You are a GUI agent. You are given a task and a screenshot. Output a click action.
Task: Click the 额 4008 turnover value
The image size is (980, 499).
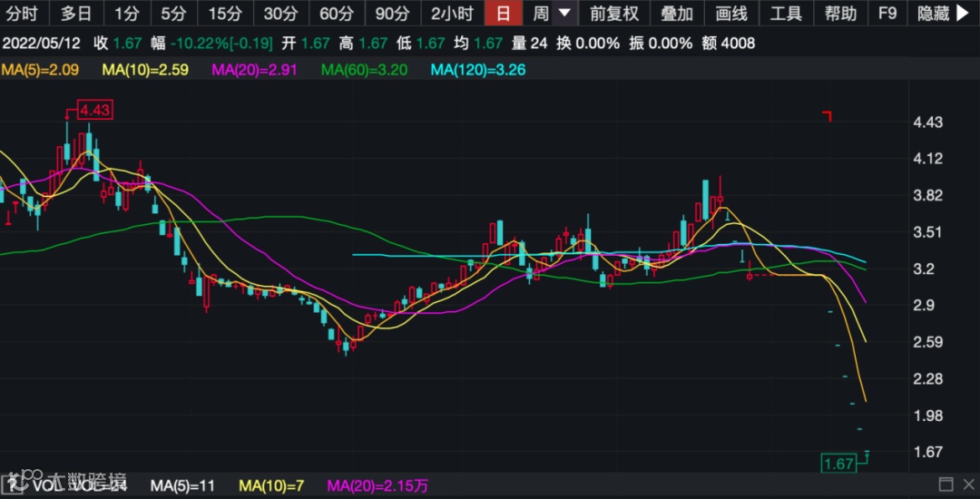(x=729, y=43)
